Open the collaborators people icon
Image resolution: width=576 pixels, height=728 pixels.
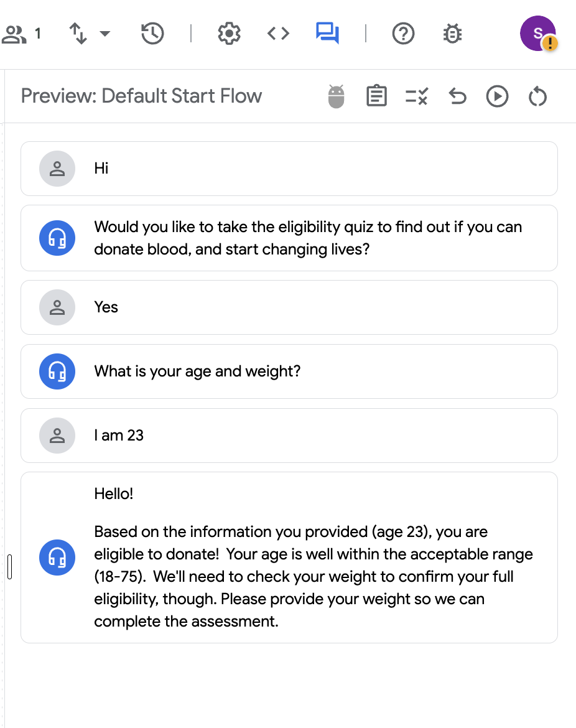(x=14, y=34)
